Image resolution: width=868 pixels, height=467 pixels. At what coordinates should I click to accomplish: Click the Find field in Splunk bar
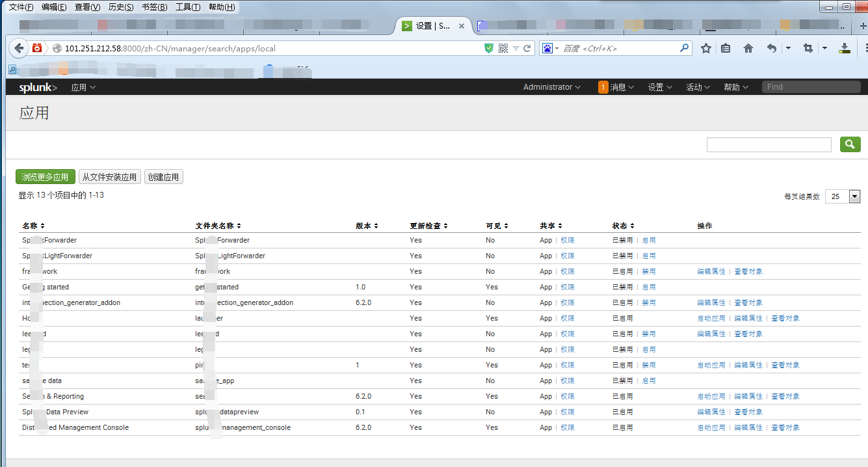click(811, 87)
